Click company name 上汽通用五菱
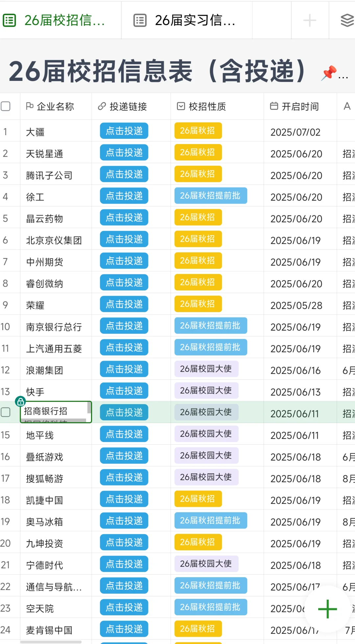This screenshot has height=644, width=355. pos(54,349)
